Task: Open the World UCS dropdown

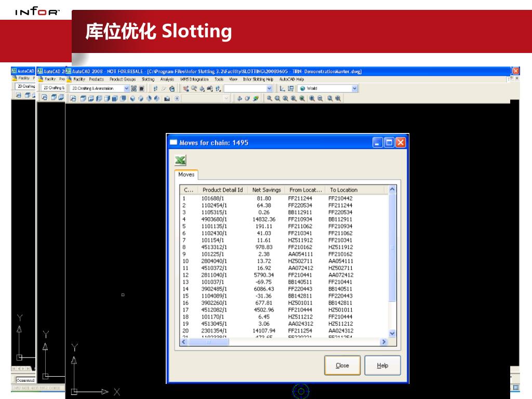Action: coord(354,88)
